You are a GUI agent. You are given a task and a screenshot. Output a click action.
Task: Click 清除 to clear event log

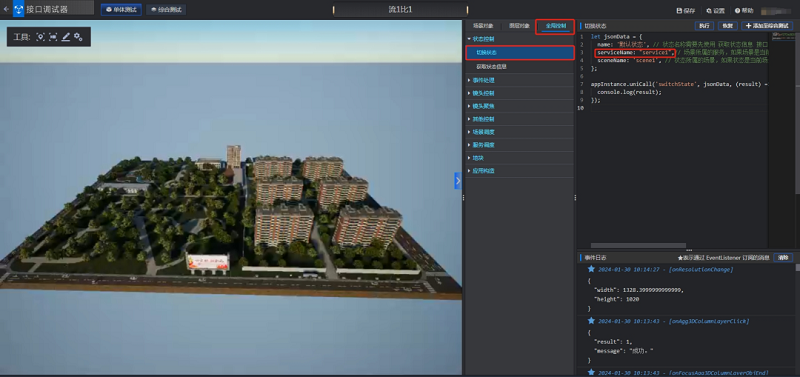(x=783, y=258)
